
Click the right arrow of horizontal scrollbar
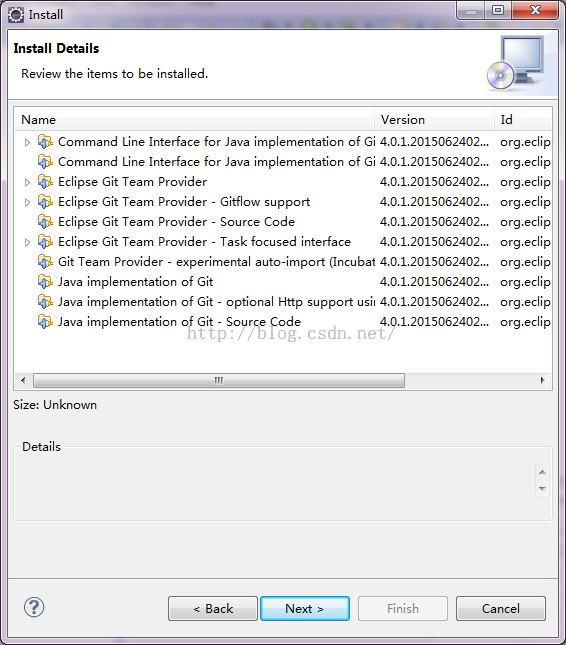[x=543, y=381]
